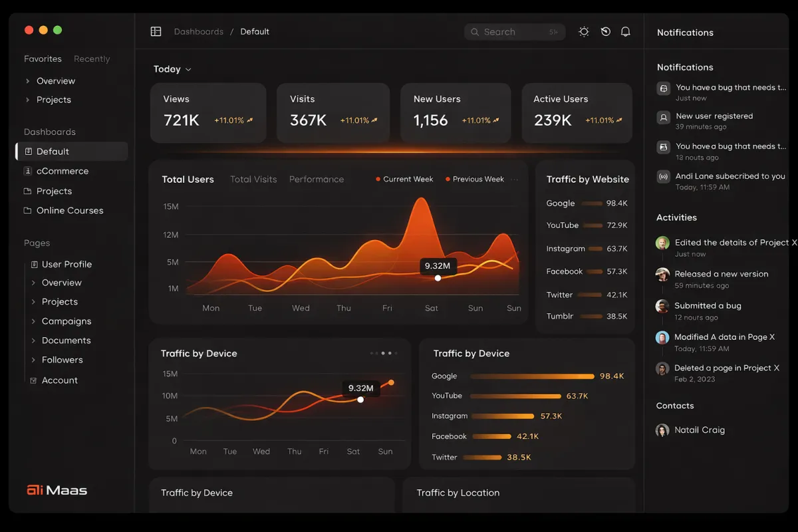The height and width of the screenshot is (532, 798).
Task: Toggle the Current Week legend series
Action: (x=404, y=179)
